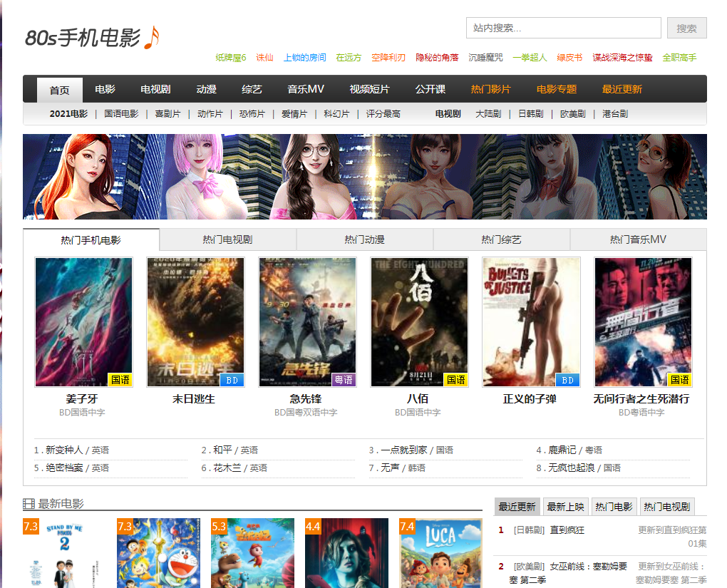Open the 姜子牙 movie poster
This screenshot has height=588, width=727.
[84, 322]
